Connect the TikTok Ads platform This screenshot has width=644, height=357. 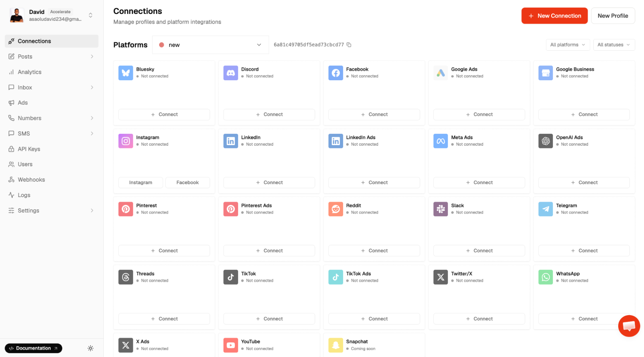tap(374, 319)
